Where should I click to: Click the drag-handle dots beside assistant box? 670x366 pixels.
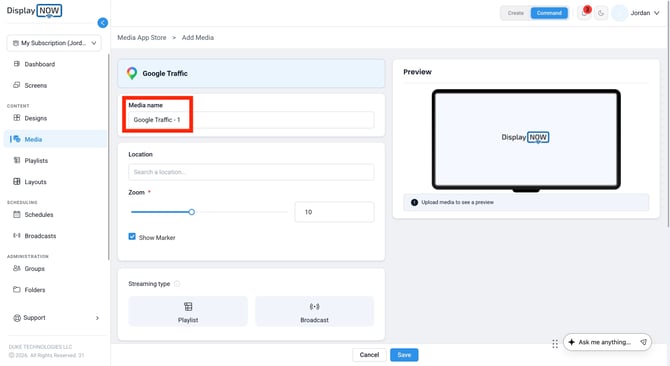click(x=555, y=344)
